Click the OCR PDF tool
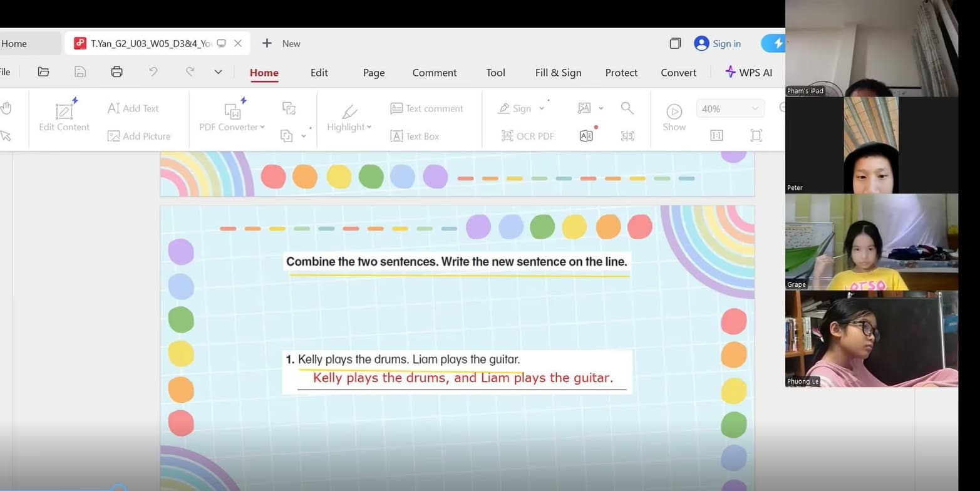 [x=528, y=136]
